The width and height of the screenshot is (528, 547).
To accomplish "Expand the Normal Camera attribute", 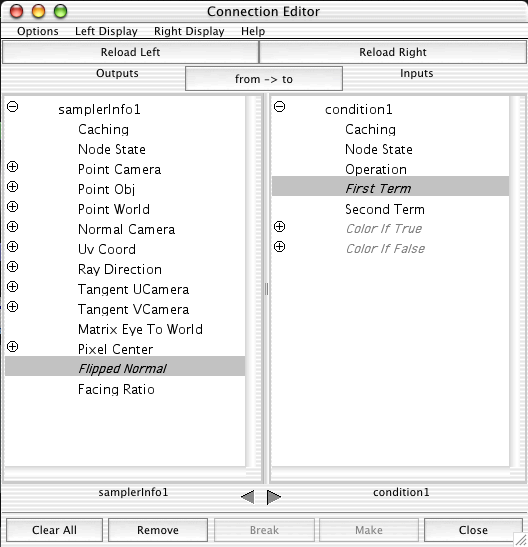I will tap(13, 226).
